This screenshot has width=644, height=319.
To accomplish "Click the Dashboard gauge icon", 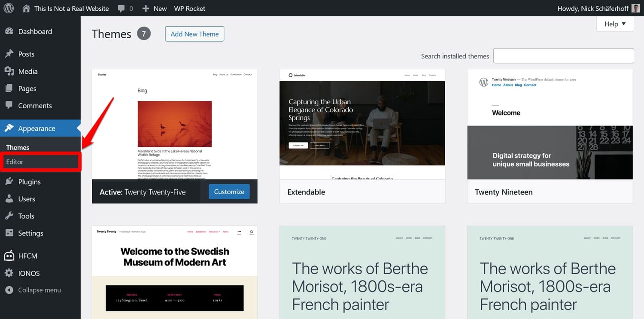I will point(9,31).
